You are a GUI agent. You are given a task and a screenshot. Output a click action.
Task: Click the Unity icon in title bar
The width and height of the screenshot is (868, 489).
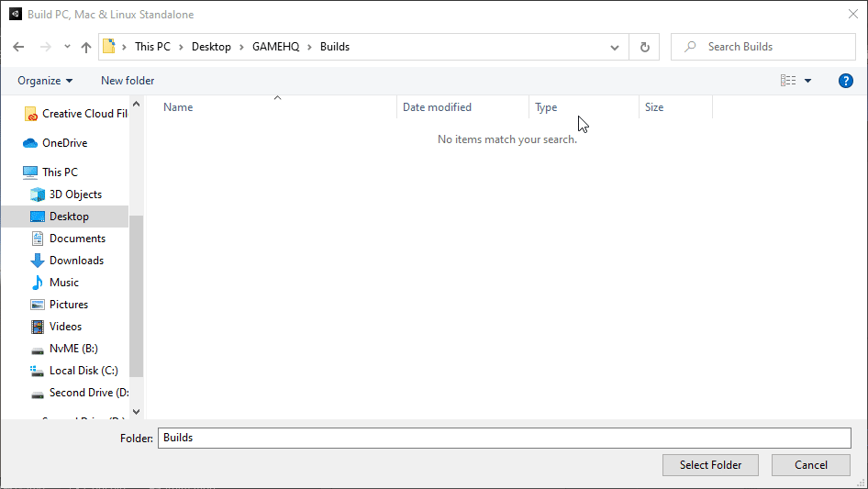click(16, 14)
